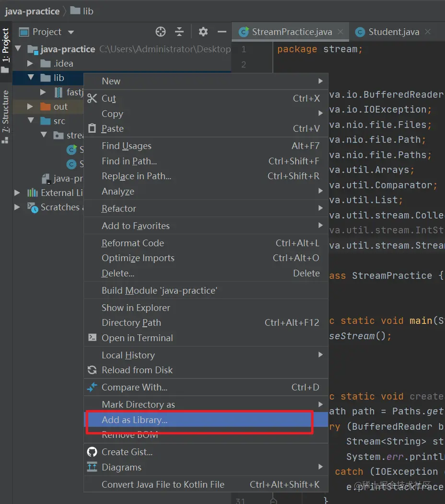The width and height of the screenshot is (445, 504).
Task: Open the Refactor submenu
Action: pos(206,208)
